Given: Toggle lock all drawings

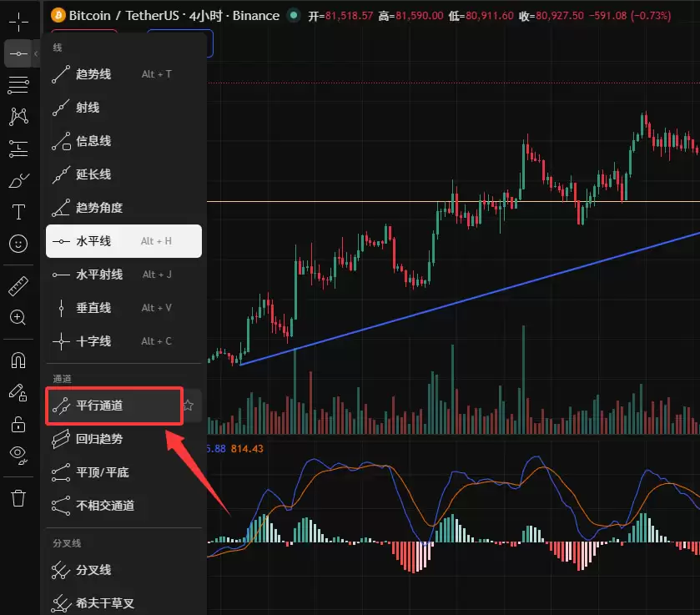Looking at the screenshot, I should pyautogui.click(x=18, y=424).
